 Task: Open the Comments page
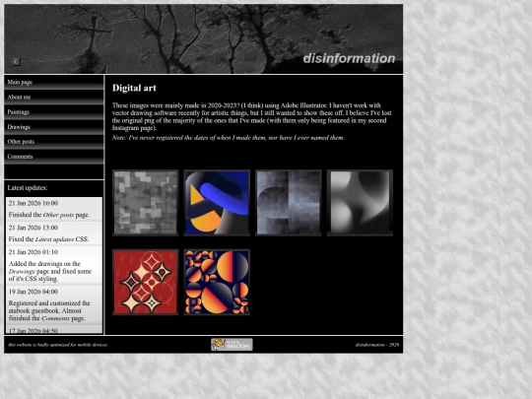click(x=54, y=157)
